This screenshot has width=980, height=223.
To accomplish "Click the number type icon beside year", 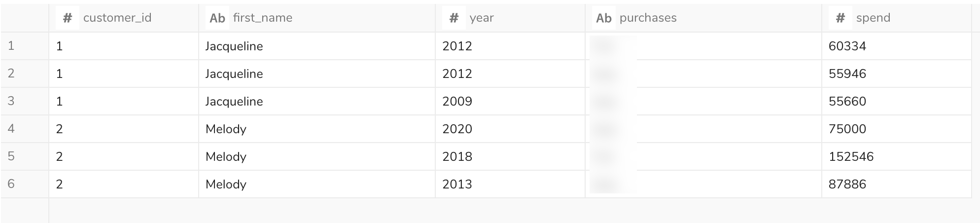I will (454, 18).
